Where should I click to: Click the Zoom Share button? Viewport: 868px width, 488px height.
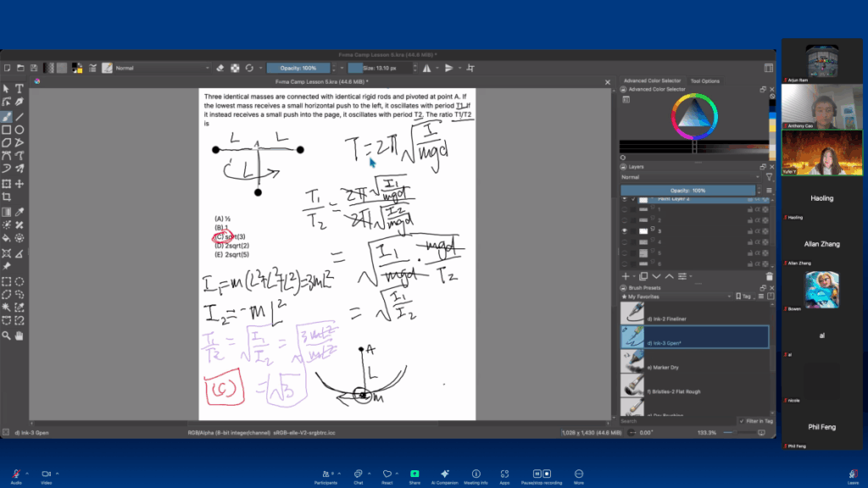[415, 476]
